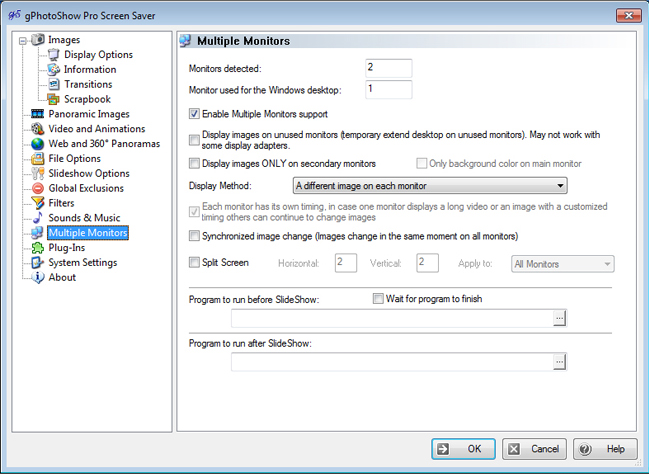Enable Synchronized image change checkbox
This screenshot has width=649, height=474.
click(x=195, y=236)
